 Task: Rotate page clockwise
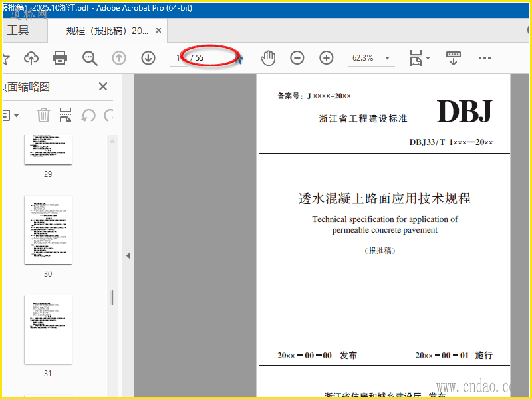point(108,116)
